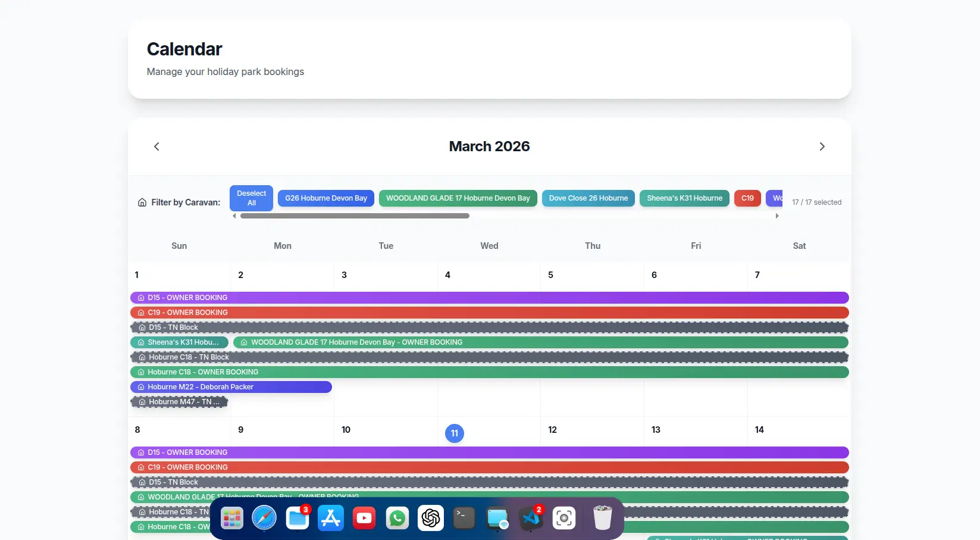
Task: Select day 5 in the calendar
Action: pos(550,275)
